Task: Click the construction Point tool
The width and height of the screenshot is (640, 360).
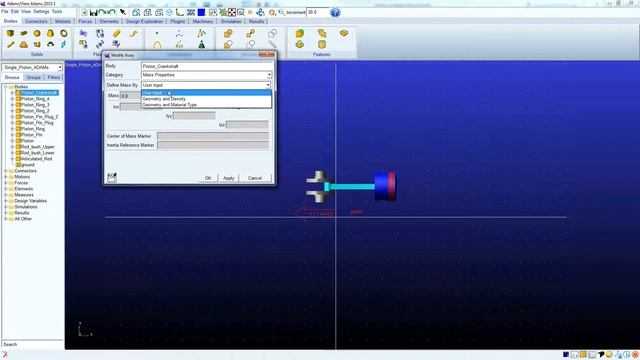Action: (157, 33)
